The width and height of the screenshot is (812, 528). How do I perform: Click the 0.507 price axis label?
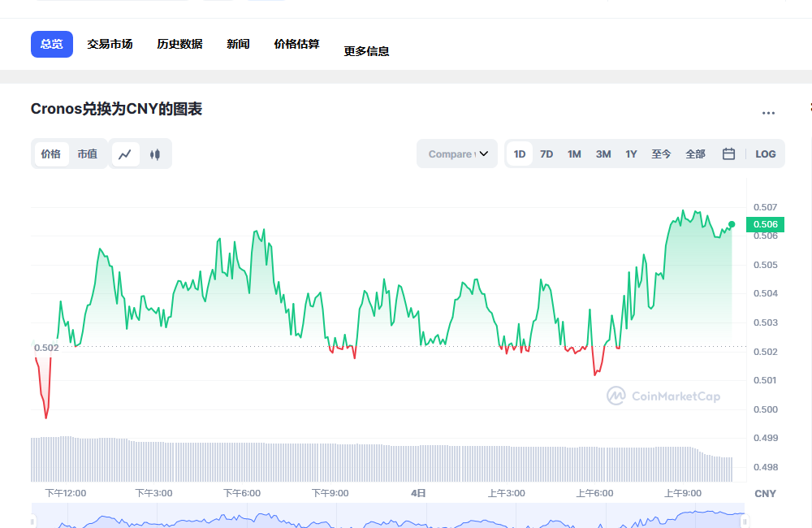766,207
